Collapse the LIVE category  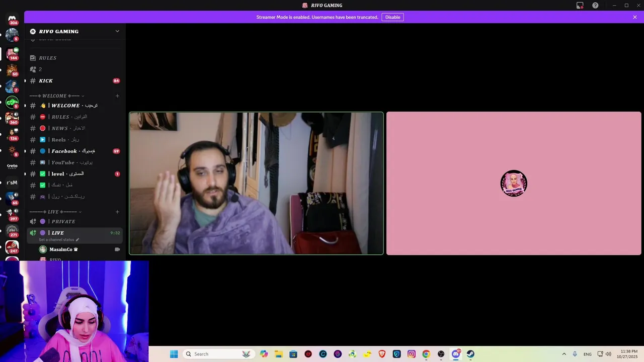[55, 212]
